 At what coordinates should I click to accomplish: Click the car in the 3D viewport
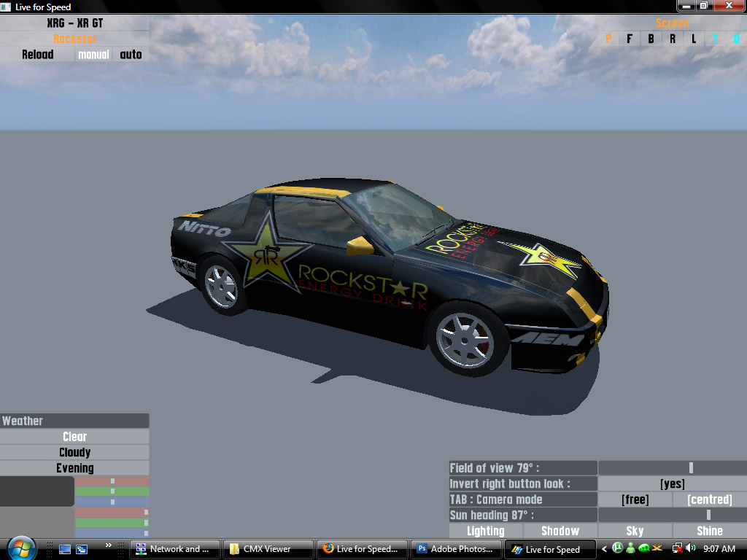(x=389, y=276)
